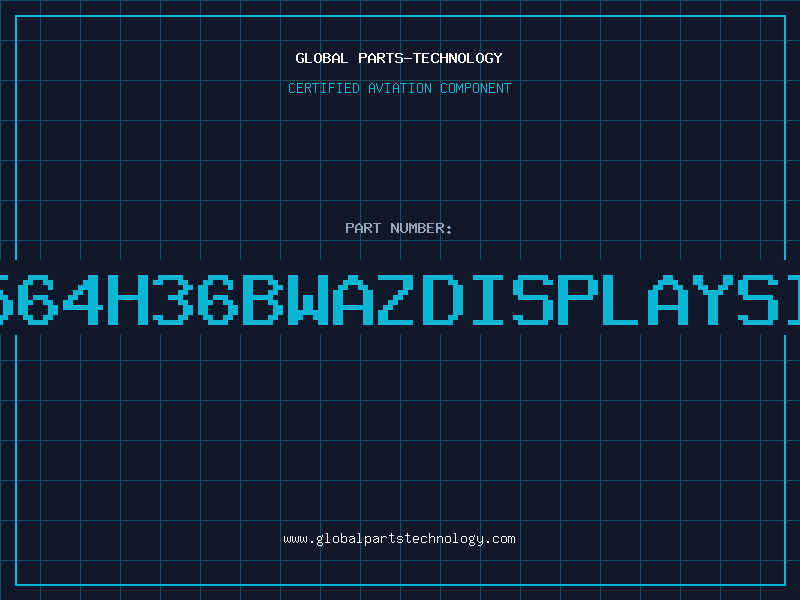Click the letter L in the part number
The width and height of the screenshot is (800, 600).
(620, 300)
